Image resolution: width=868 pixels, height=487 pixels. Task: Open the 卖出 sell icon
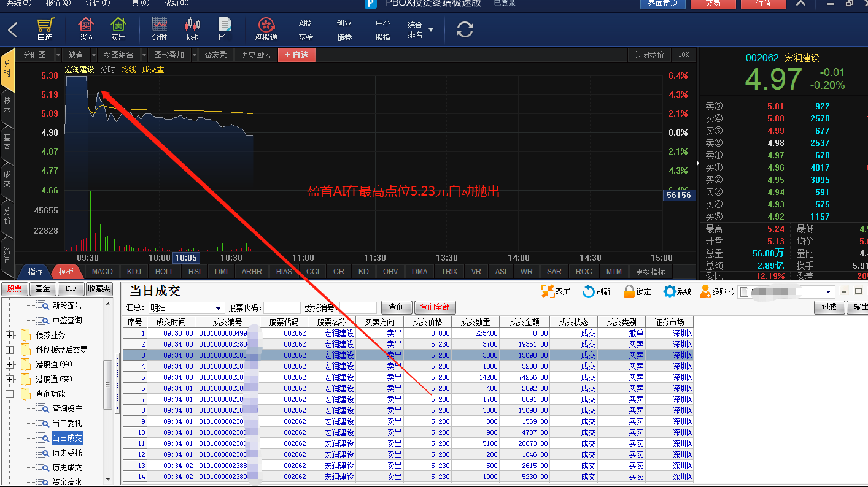118,25
